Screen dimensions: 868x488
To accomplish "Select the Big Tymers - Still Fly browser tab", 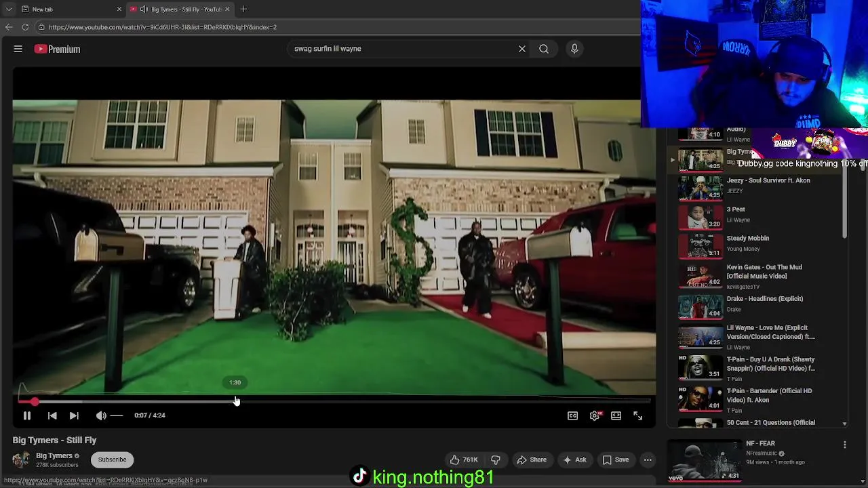I will 180,9.
